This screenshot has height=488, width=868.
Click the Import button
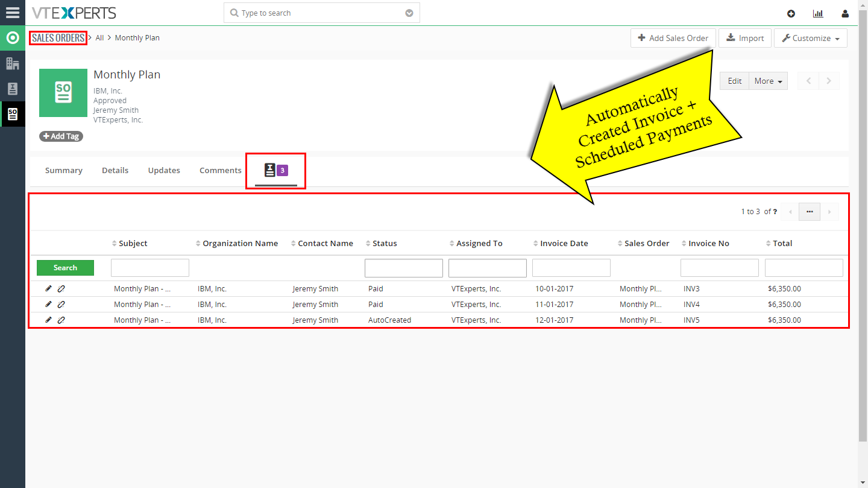745,38
